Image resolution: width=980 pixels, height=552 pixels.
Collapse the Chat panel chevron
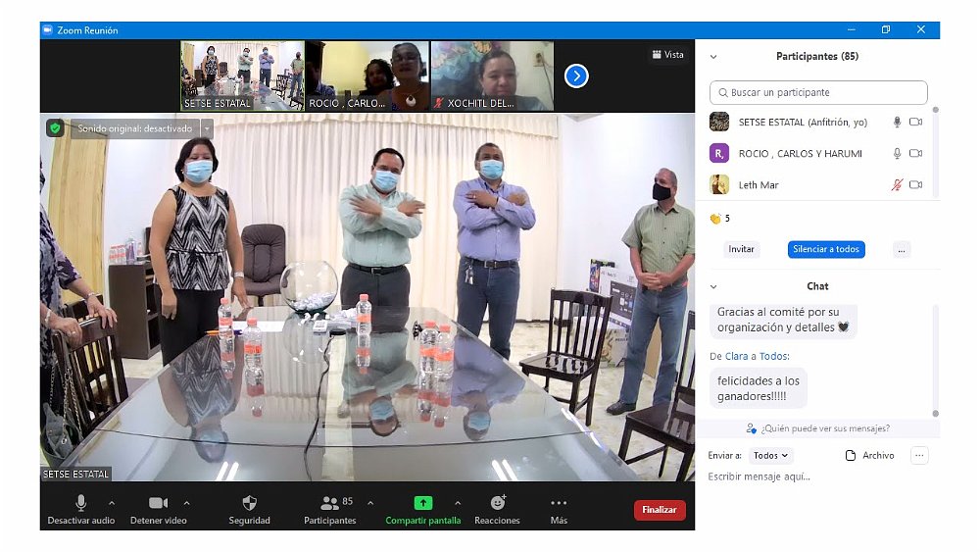click(x=713, y=286)
